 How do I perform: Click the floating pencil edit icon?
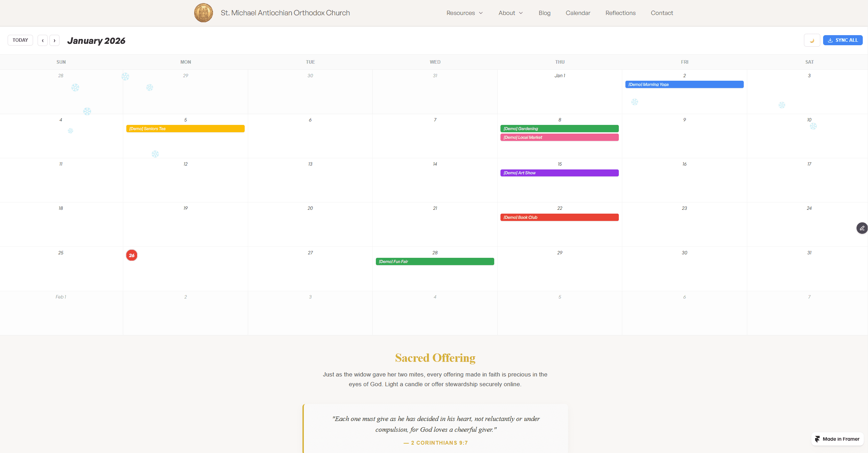tap(862, 228)
